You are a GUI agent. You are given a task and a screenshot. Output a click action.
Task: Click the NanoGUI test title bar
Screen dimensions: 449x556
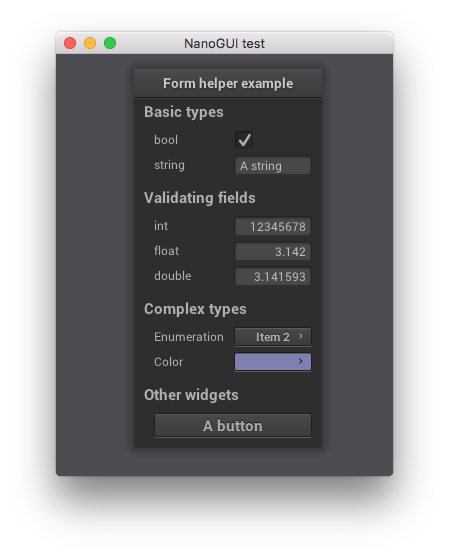[x=224, y=43]
